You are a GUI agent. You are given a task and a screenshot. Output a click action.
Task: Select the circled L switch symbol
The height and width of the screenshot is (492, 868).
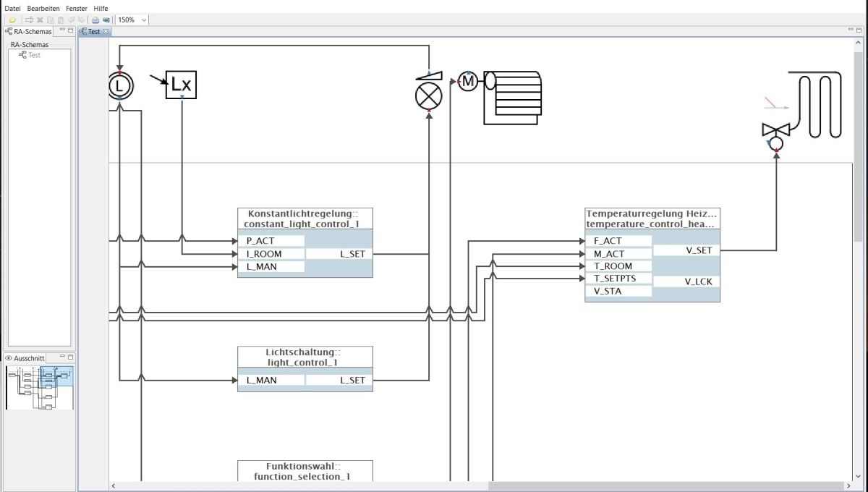point(120,86)
